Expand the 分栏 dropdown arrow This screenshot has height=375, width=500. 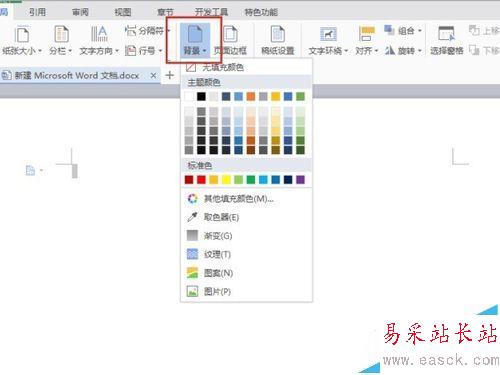pyautogui.click(x=70, y=51)
